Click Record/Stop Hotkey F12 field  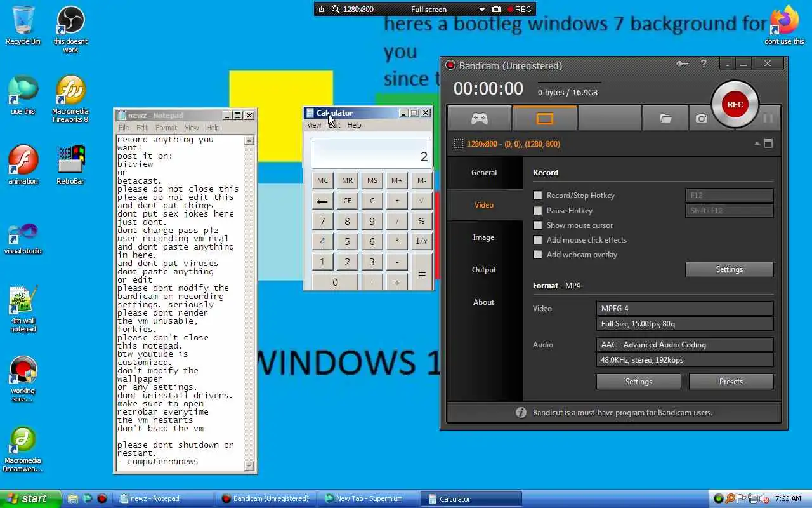click(x=729, y=196)
